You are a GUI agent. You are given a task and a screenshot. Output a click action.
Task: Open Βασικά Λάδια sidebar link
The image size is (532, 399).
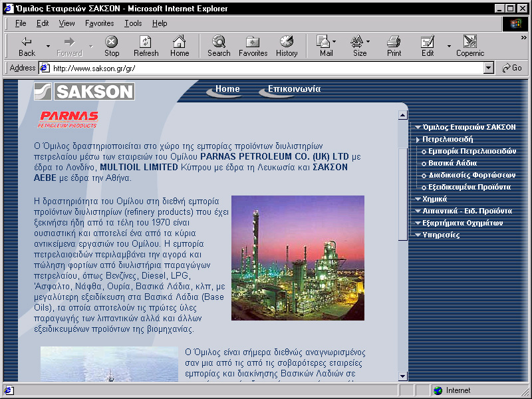(453, 163)
